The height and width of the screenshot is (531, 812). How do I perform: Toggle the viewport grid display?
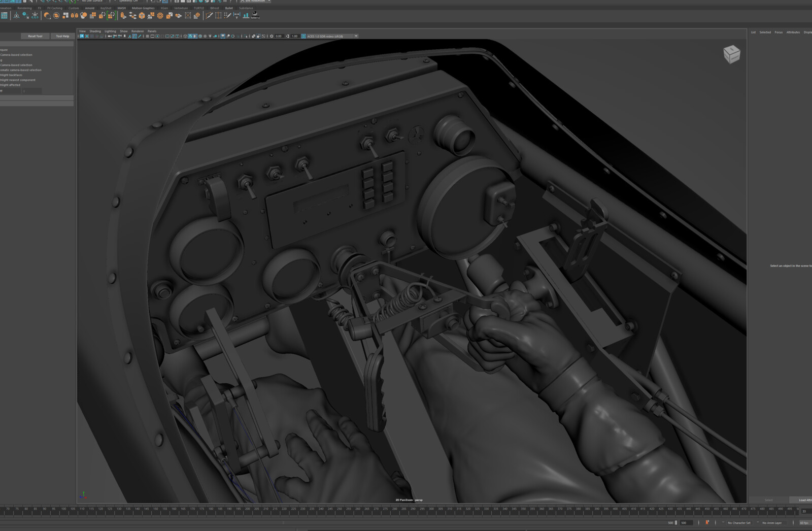click(x=147, y=36)
